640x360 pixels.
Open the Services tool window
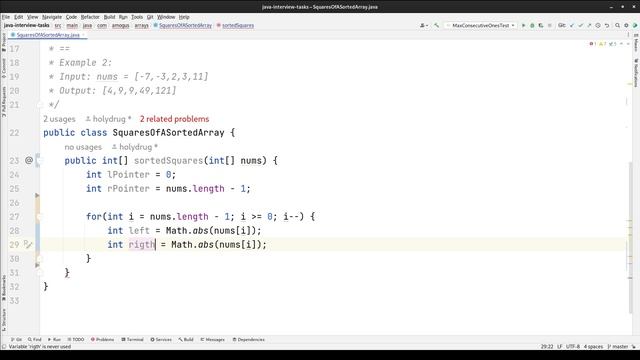coord(161,340)
